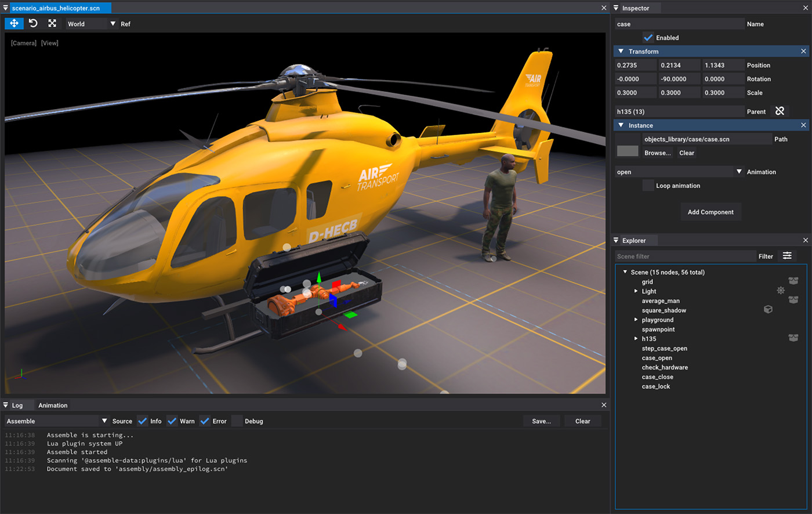Screen dimensions: 812x514
Task: Open the Inspector panel menu icon
Action: tap(616, 8)
